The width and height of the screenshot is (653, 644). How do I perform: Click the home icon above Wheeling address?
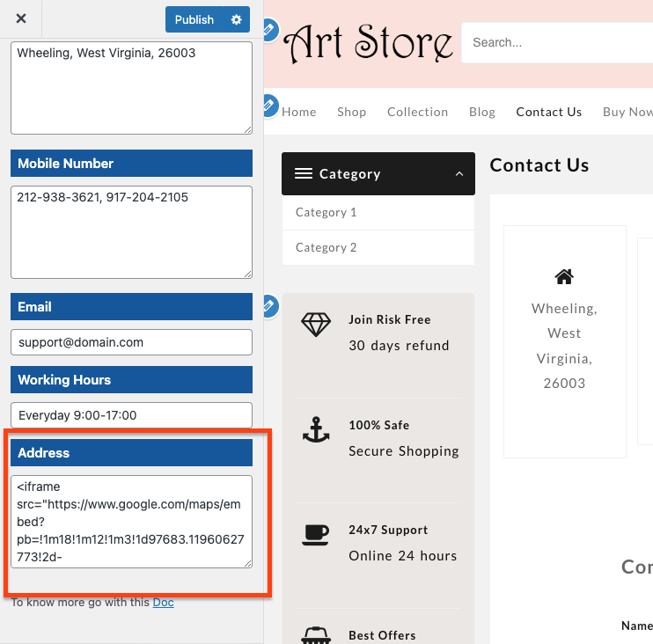point(564,276)
